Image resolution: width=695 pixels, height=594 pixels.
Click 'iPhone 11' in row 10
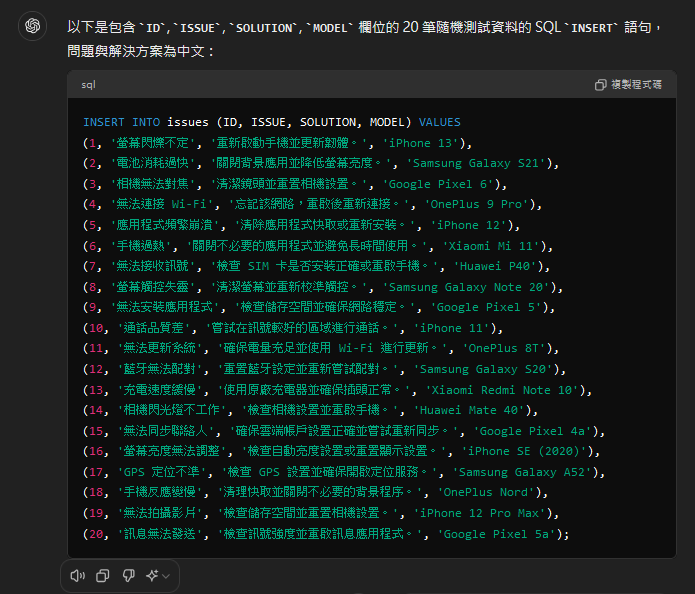pyautogui.click(x=452, y=328)
